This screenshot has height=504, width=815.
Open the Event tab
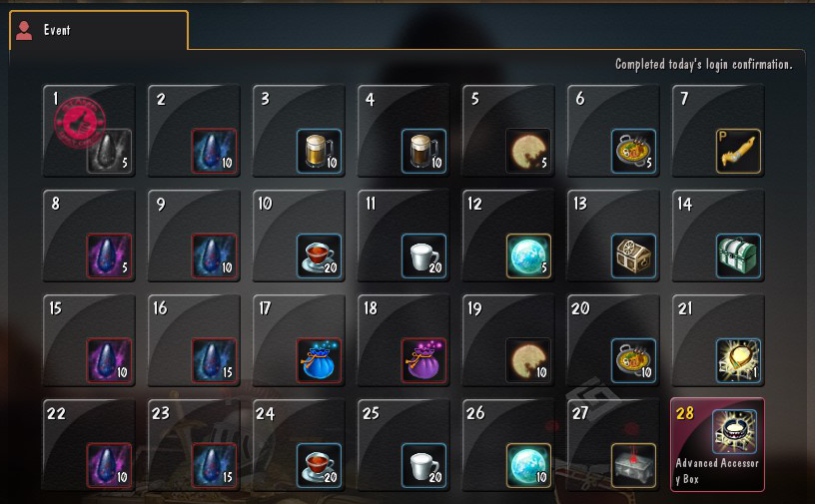(99, 30)
